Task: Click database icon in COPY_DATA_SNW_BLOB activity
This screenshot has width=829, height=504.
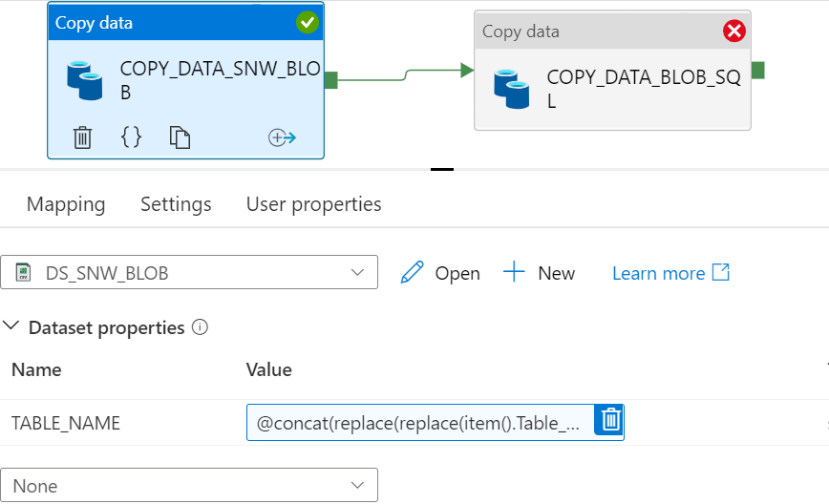Action: 85,80
